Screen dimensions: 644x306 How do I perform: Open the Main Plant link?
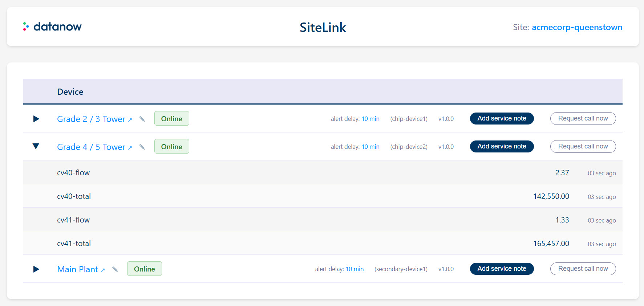pyautogui.click(x=81, y=269)
